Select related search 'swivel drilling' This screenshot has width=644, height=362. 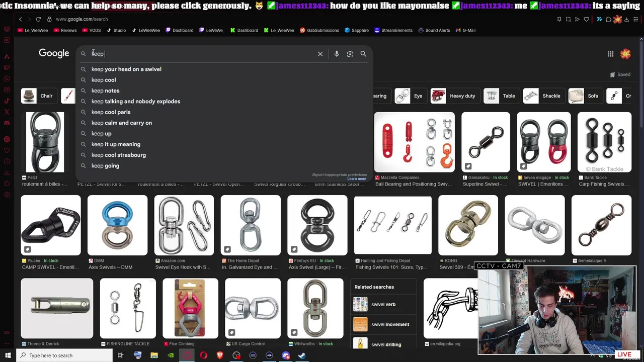[x=384, y=344]
